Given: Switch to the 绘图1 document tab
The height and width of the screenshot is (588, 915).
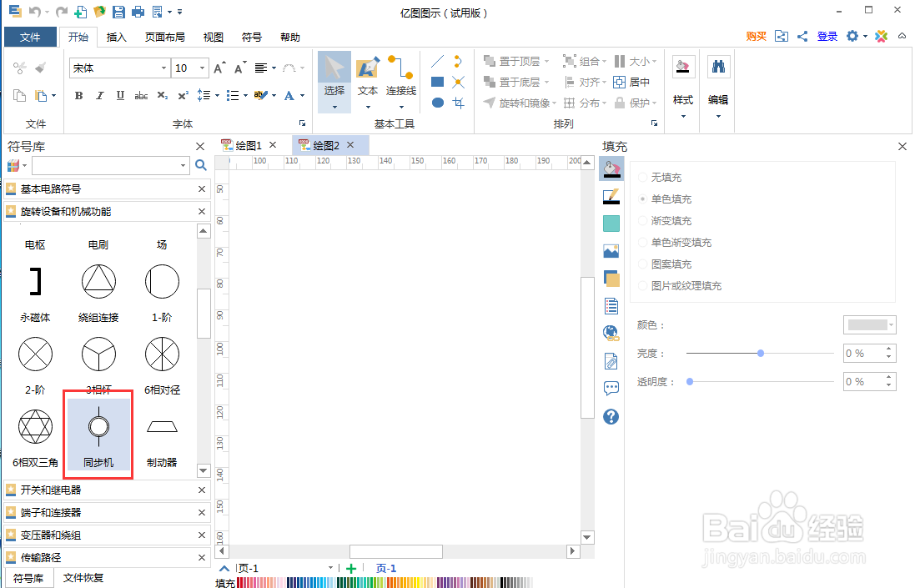Looking at the screenshot, I should 249,145.
